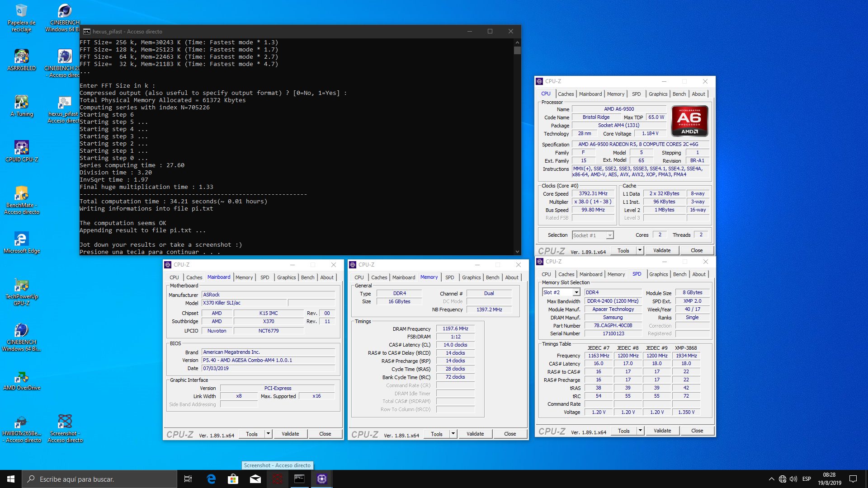
Task: Open About tab in CPU window
Action: [698, 94]
